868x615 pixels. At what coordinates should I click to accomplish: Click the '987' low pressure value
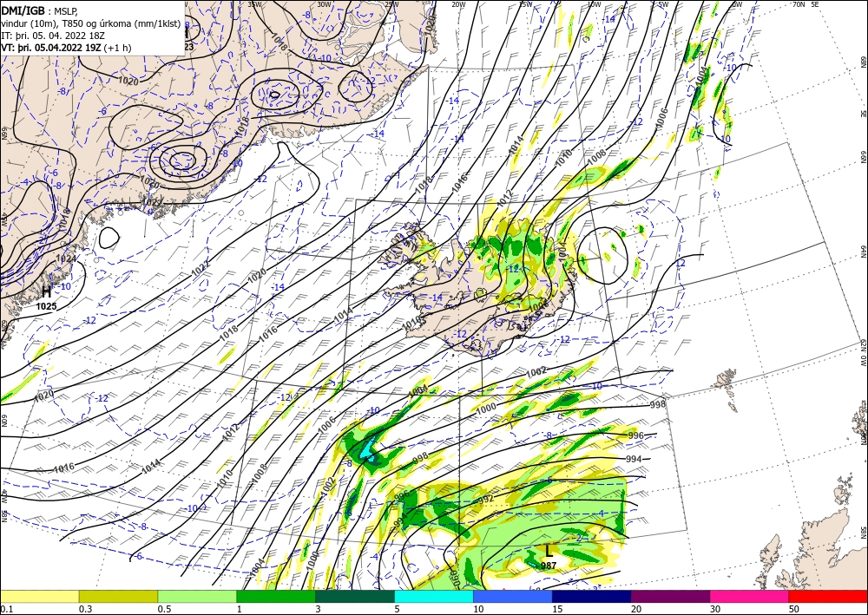(x=549, y=566)
